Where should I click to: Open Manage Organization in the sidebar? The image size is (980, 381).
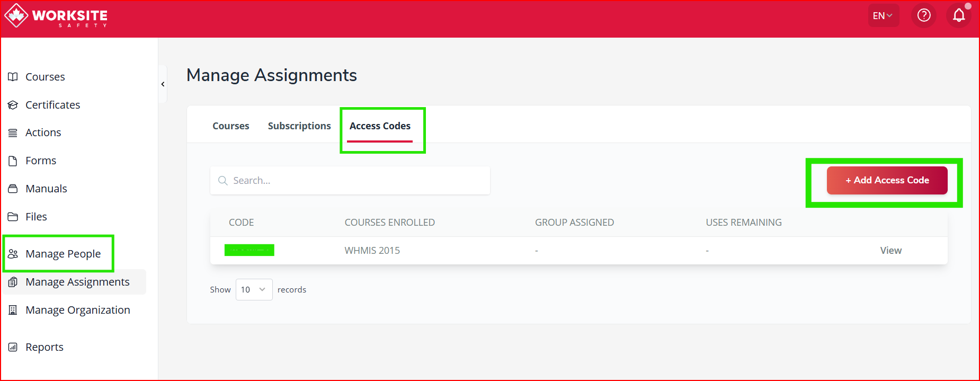77,310
